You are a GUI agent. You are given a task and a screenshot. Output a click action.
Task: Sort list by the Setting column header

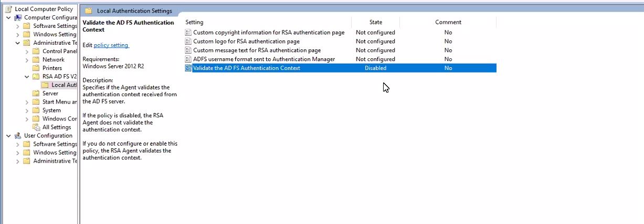195,22
